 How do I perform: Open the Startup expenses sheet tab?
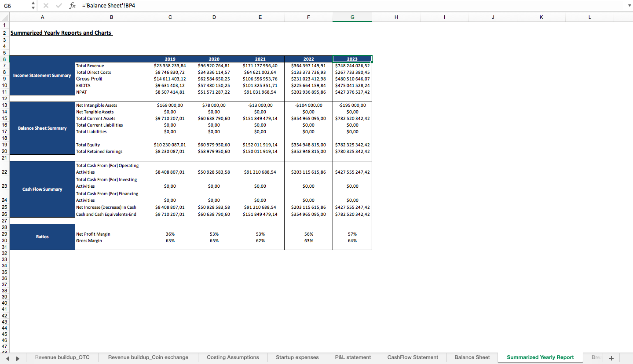click(297, 357)
